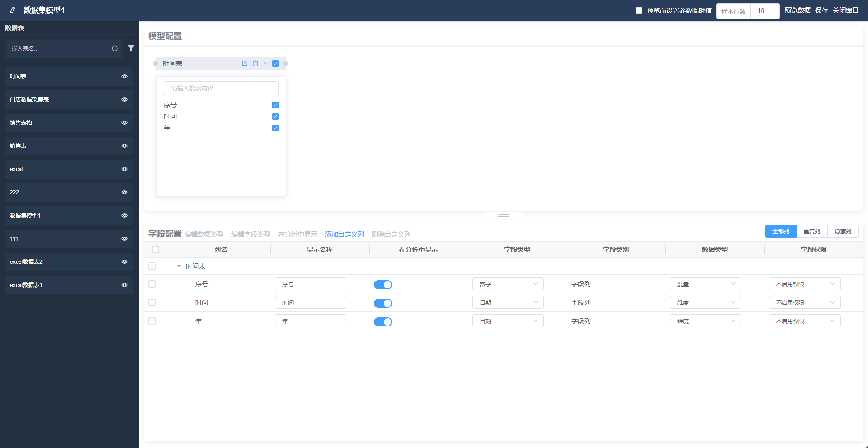This screenshot has width=868, height=448.
Task: Toggle 预览前设置参数临时值 checkbox
Action: click(639, 11)
